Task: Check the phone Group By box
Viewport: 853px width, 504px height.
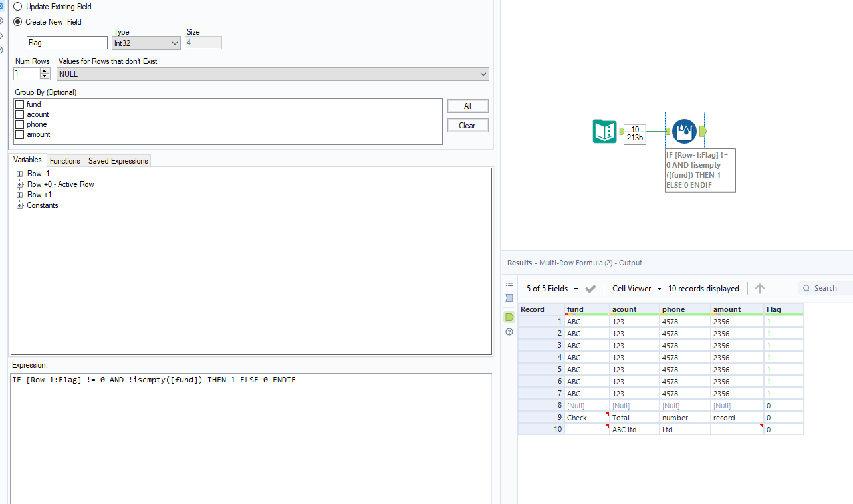Action: pos(19,124)
